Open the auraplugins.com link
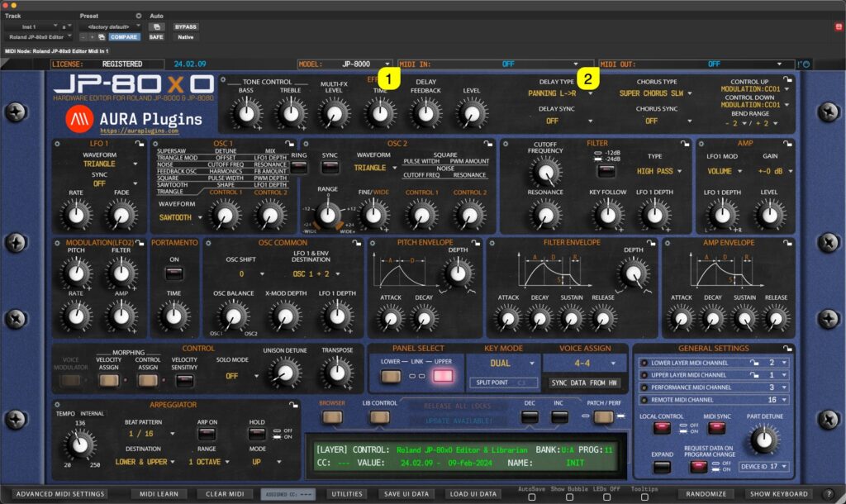Image resolution: width=846 pixels, height=504 pixels. [x=139, y=131]
